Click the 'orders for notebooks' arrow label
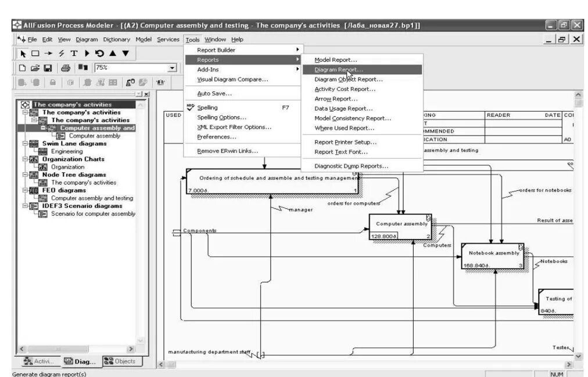The height and width of the screenshot is (377, 588). coord(545,190)
